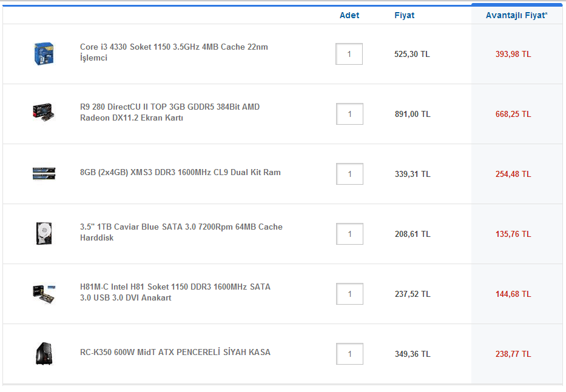Open R9 280 DirectCU II TOP product link
This screenshot has width=566, height=392.
point(170,112)
